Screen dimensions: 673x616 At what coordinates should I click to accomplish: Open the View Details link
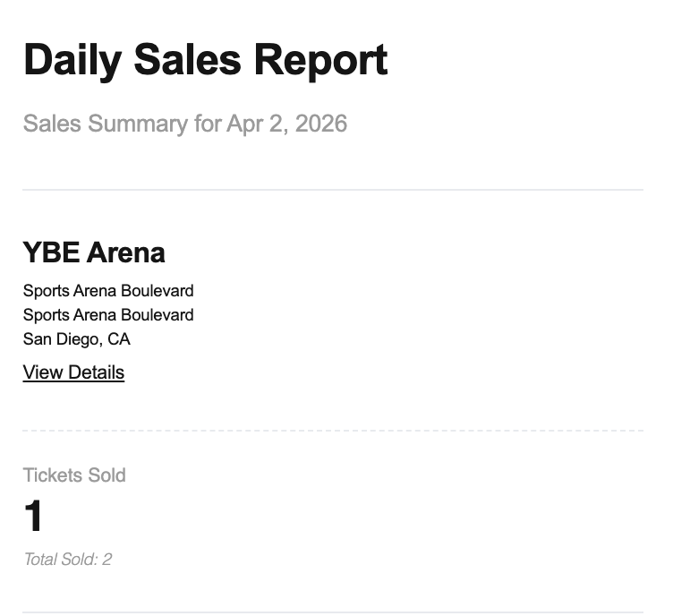point(73,372)
